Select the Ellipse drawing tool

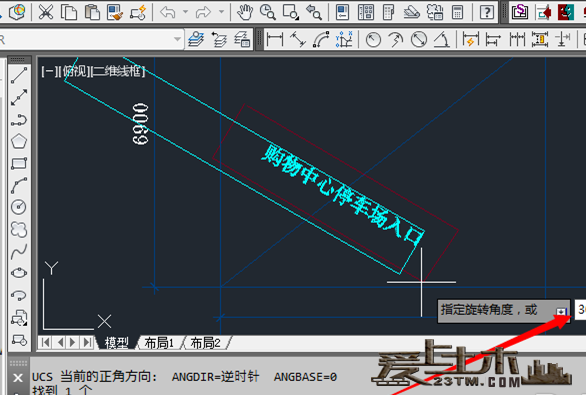click(x=19, y=273)
